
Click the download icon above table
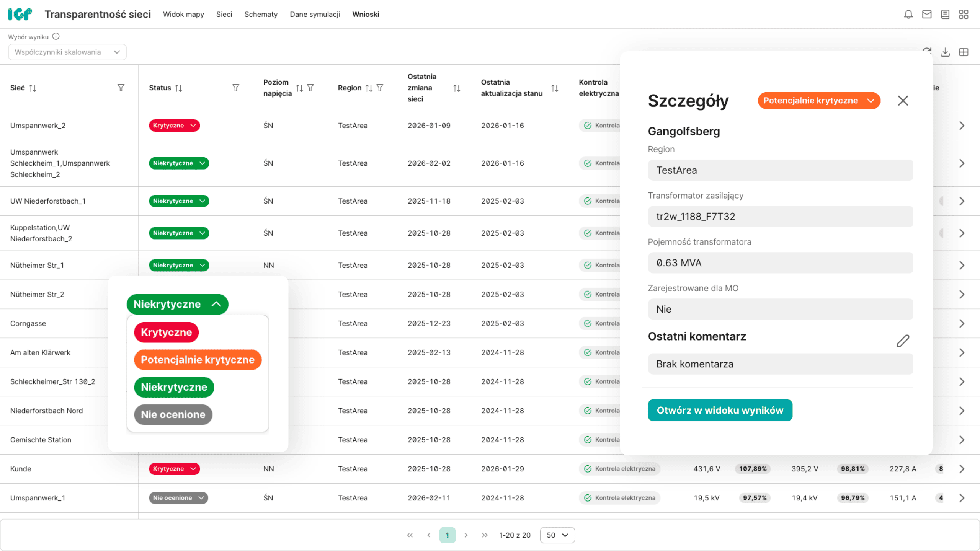945,52
